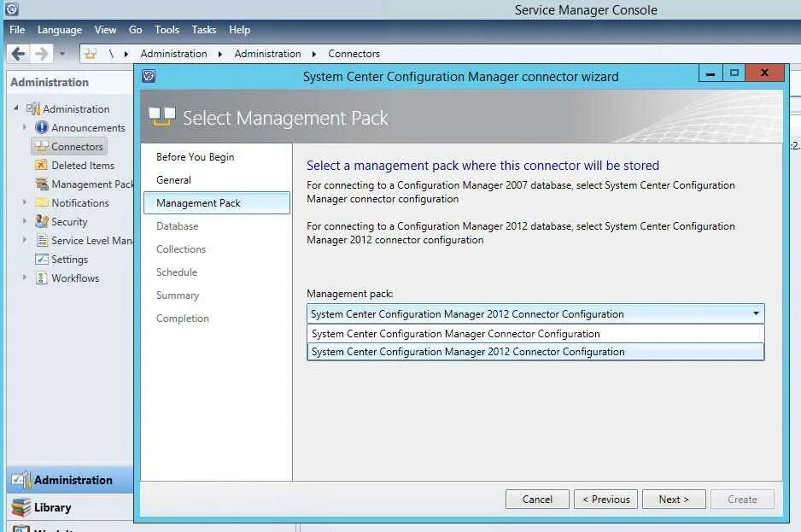Screen dimensions: 801x532
Task: Open the File menu
Action: [17, 30]
